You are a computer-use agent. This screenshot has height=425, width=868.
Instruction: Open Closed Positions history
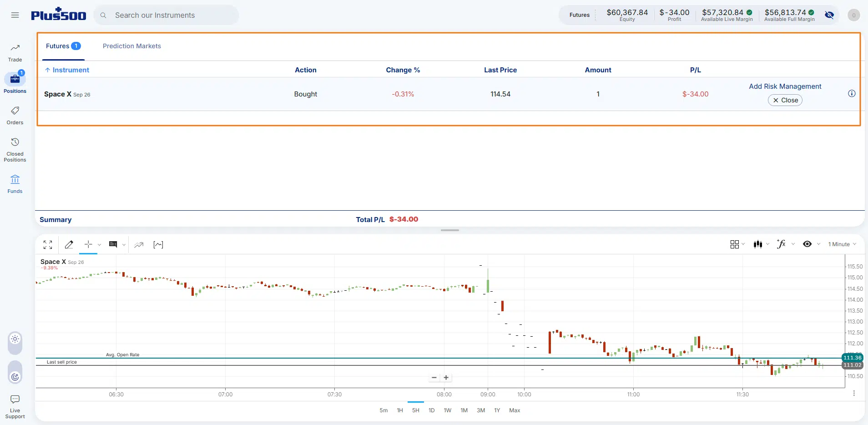click(x=15, y=150)
